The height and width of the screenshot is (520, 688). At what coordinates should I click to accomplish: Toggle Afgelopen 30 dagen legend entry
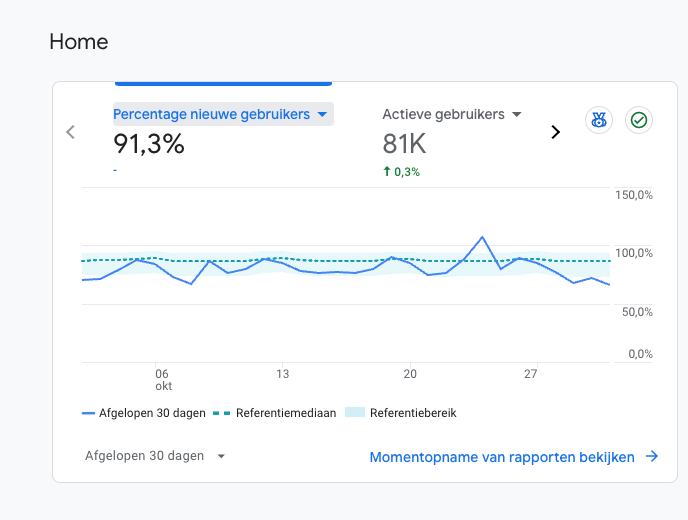pyautogui.click(x=143, y=413)
